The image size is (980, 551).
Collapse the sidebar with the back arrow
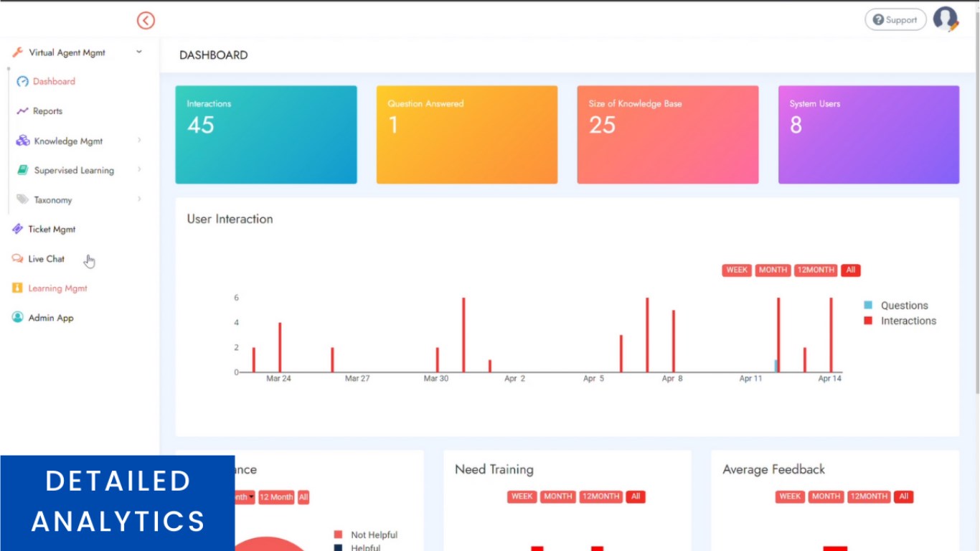(146, 21)
